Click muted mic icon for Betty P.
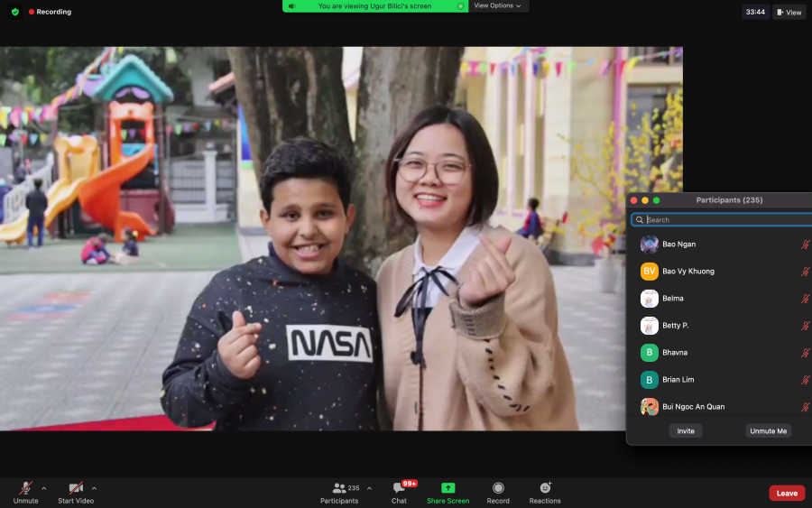 coord(806,326)
